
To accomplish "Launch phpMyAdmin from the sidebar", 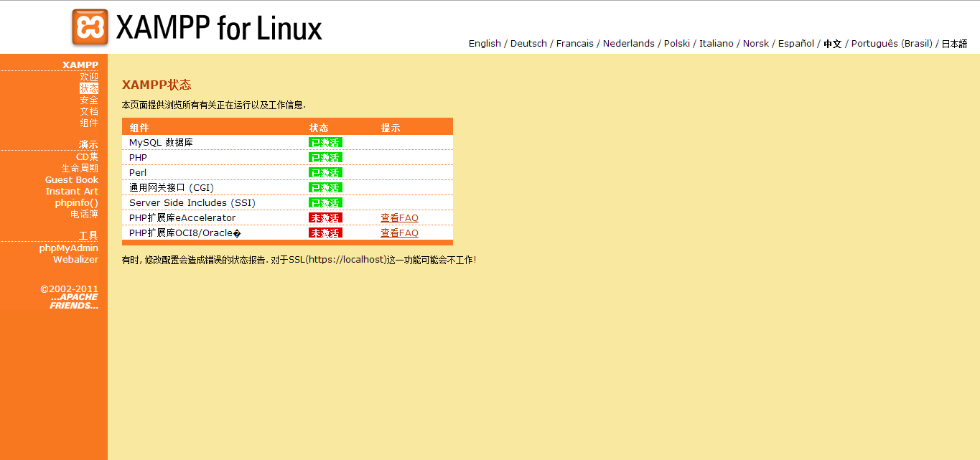I will click(69, 248).
